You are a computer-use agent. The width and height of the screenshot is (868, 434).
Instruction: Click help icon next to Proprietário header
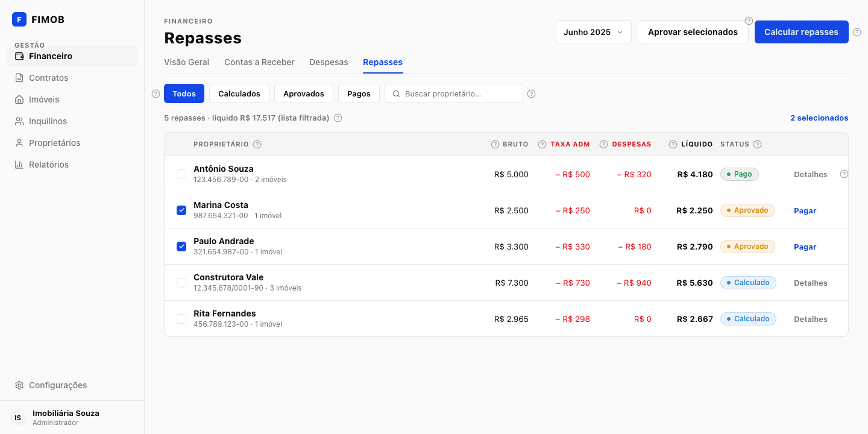click(257, 144)
